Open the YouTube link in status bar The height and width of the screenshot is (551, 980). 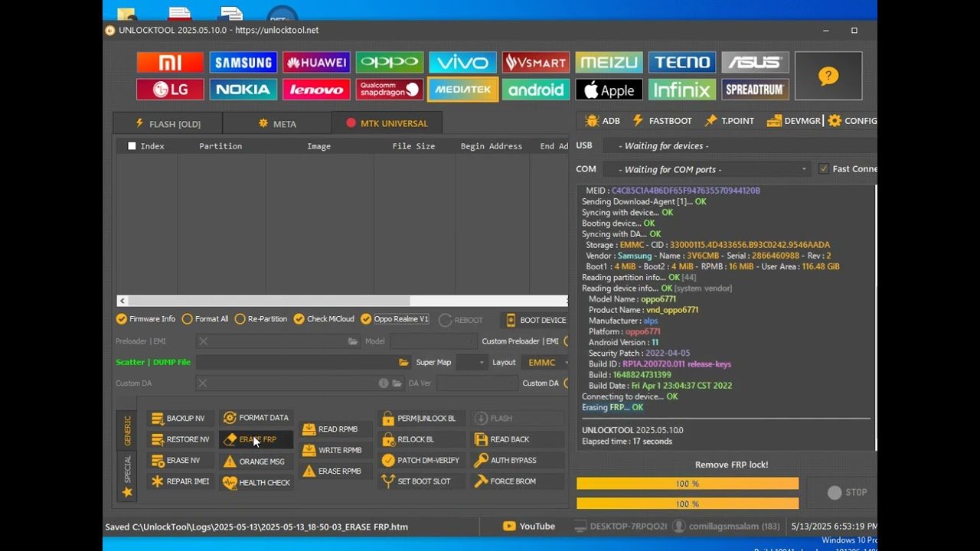point(529,527)
